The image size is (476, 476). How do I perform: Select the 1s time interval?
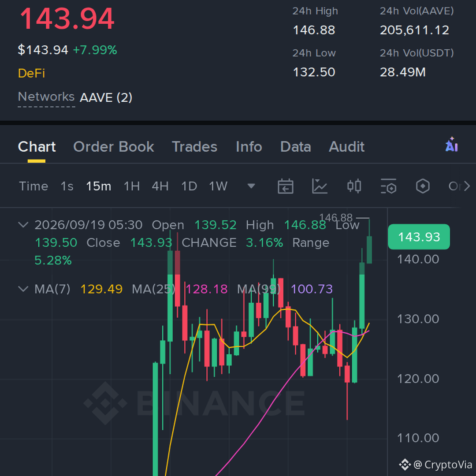coord(67,186)
